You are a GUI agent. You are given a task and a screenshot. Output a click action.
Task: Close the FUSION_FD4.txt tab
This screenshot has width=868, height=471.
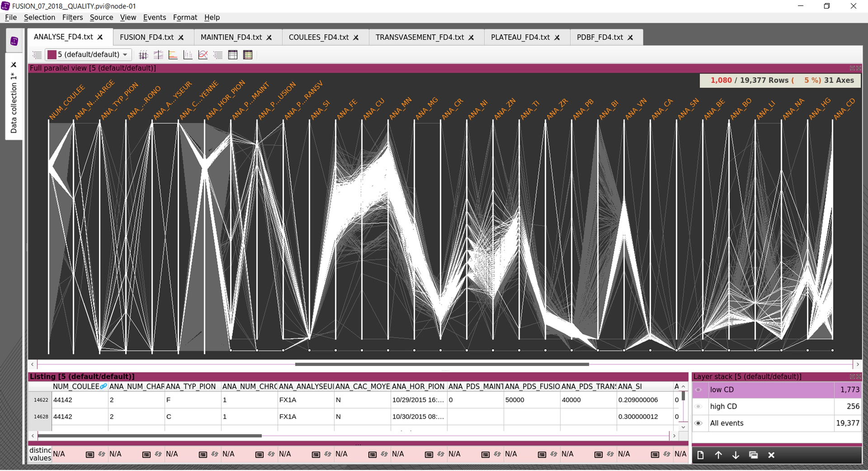pyautogui.click(x=181, y=38)
